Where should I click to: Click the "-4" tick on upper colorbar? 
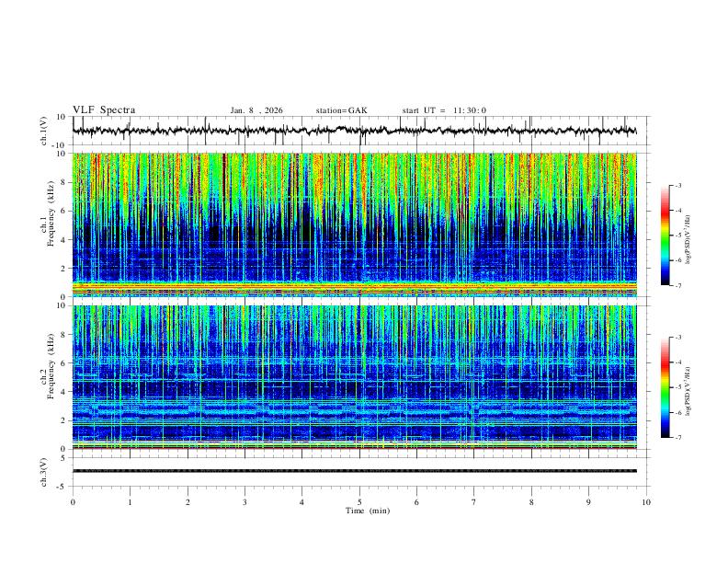(x=677, y=211)
